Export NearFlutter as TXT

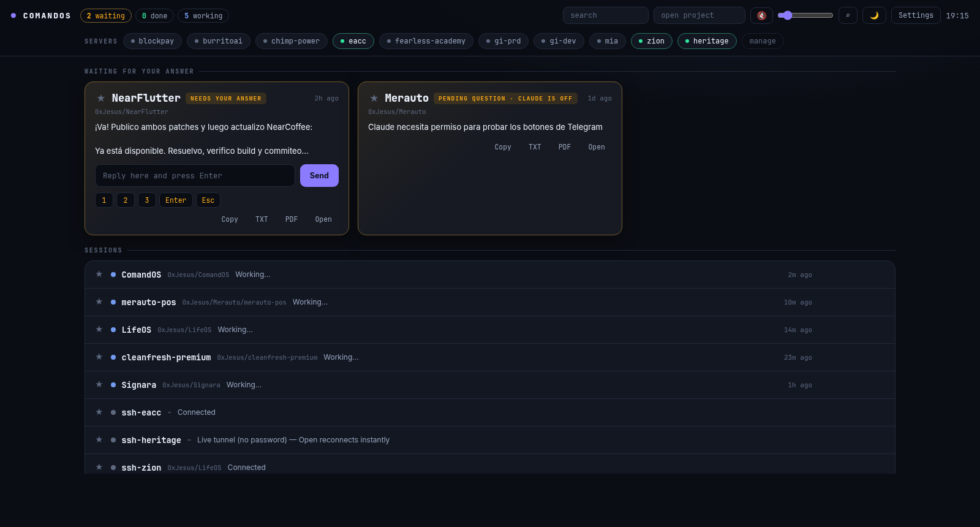click(x=262, y=219)
